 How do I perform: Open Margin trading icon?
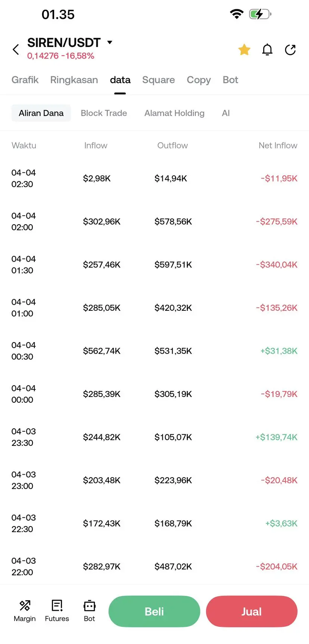click(x=25, y=611)
